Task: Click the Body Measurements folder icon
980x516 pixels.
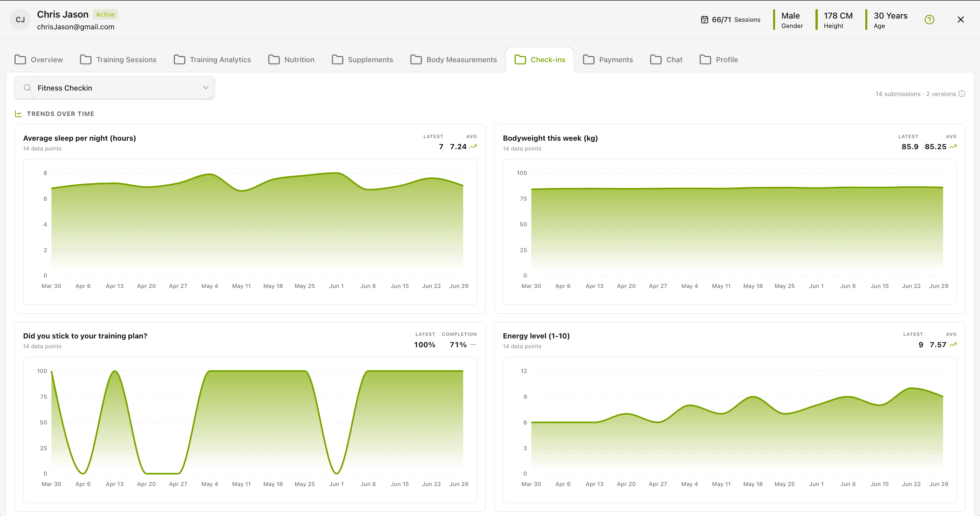Action: click(416, 60)
